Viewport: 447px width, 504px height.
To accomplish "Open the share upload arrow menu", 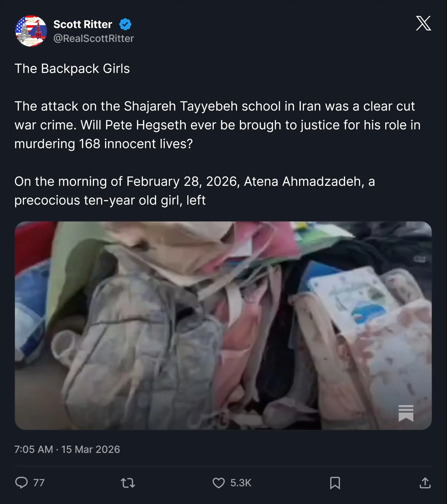I will (425, 483).
